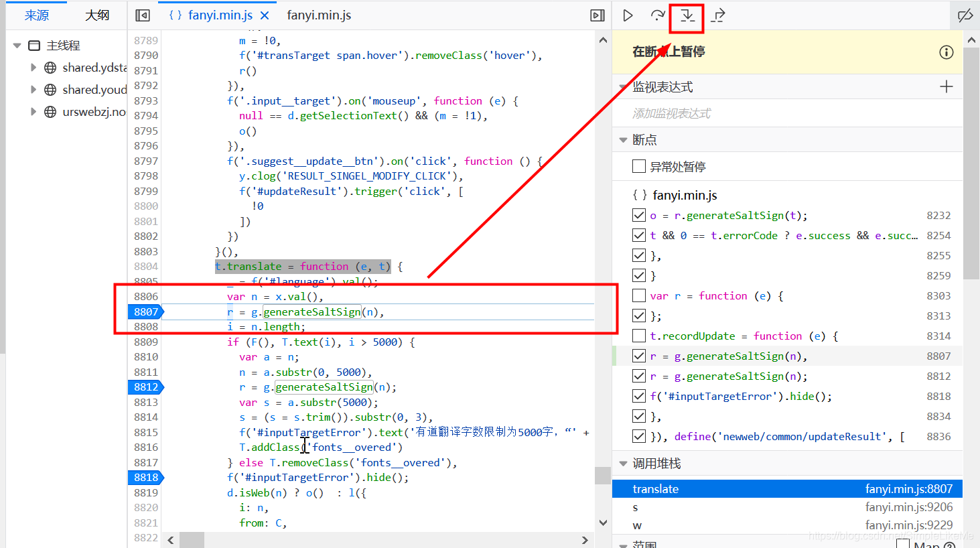Uncheck breakpoint at line 8255
Viewport: 980px width, 548px height.
[639, 255]
